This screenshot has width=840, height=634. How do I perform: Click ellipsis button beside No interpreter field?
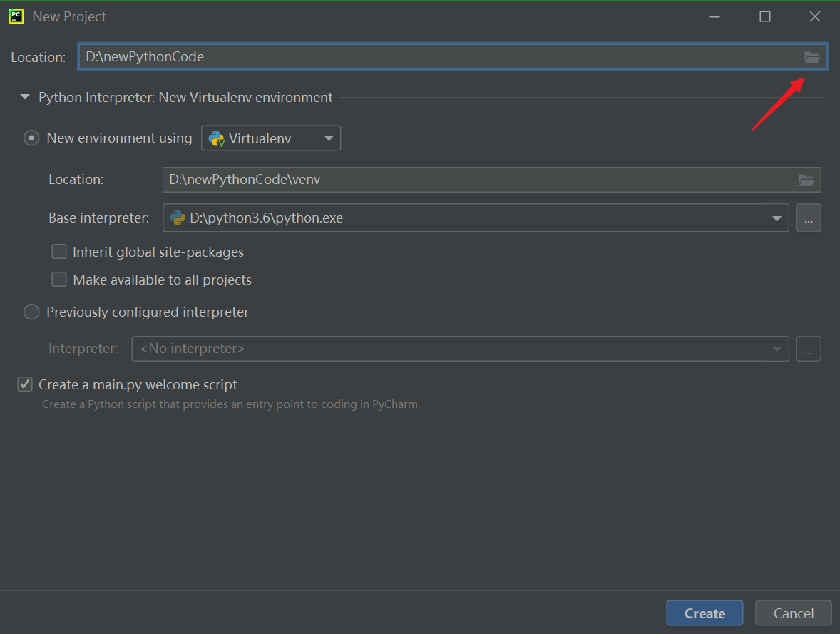coord(808,349)
